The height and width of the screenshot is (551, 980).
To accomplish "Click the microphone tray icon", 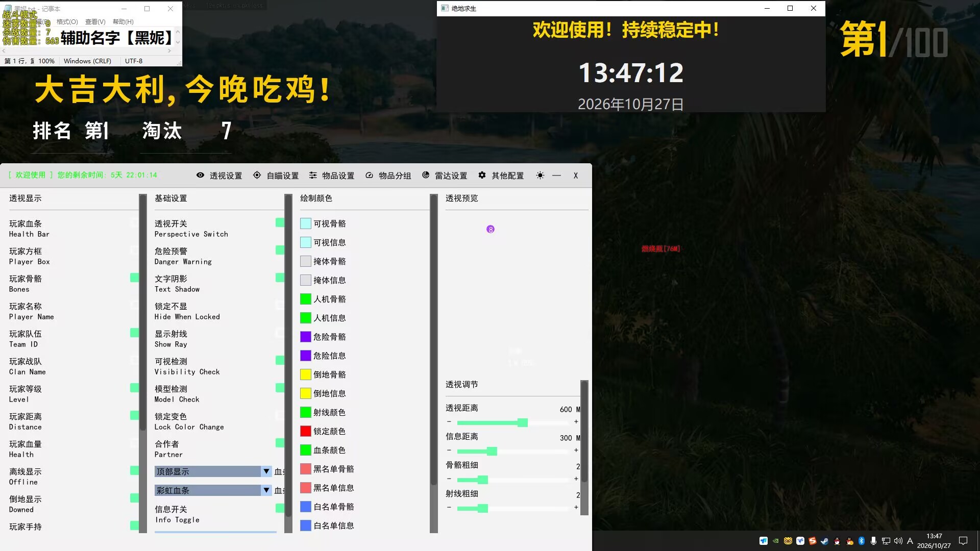I will click(x=873, y=541).
